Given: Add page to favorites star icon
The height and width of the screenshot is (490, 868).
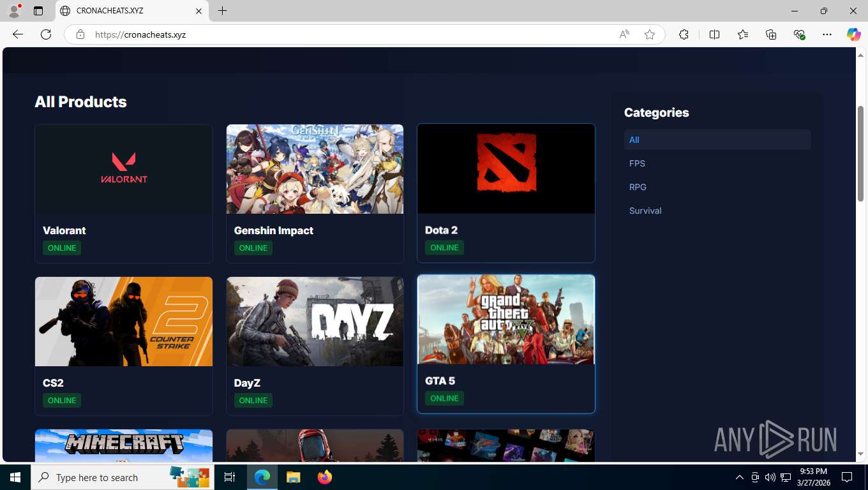Looking at the screenshot, I should click(x=650, y=34).
